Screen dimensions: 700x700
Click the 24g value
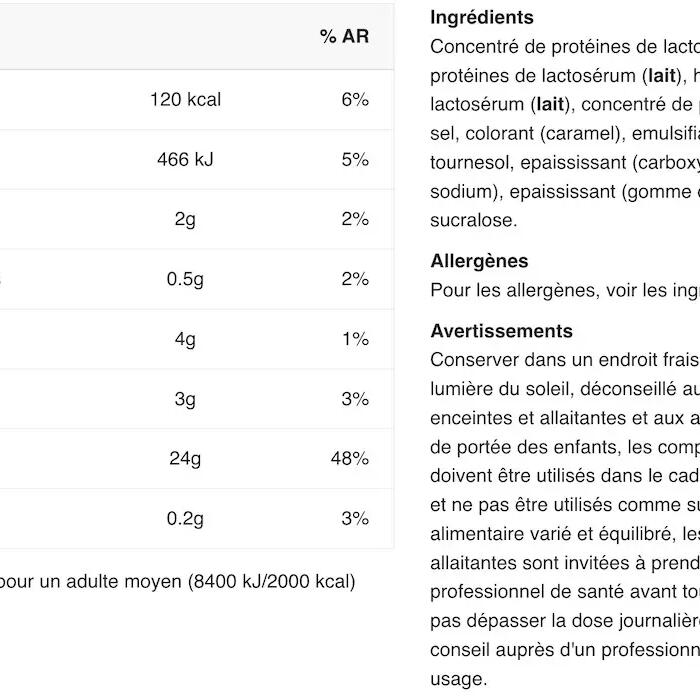185,459
